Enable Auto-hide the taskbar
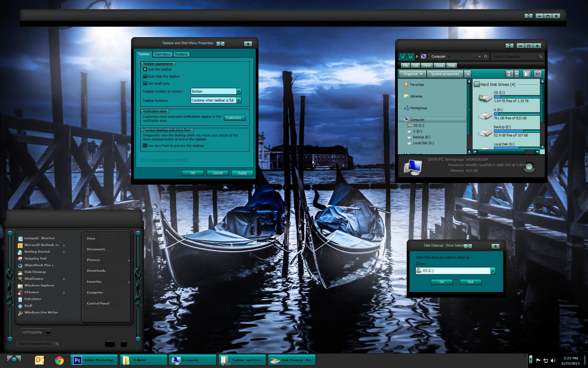 coord(145,76)
